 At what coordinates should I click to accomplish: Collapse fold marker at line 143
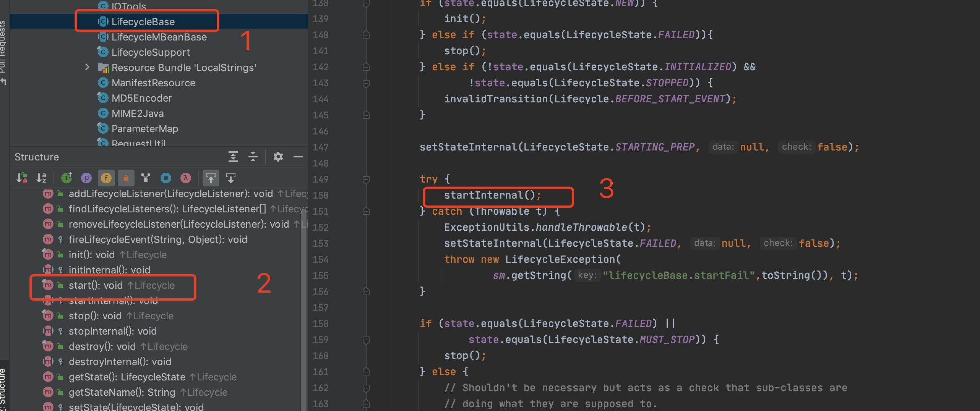[366, 83]
